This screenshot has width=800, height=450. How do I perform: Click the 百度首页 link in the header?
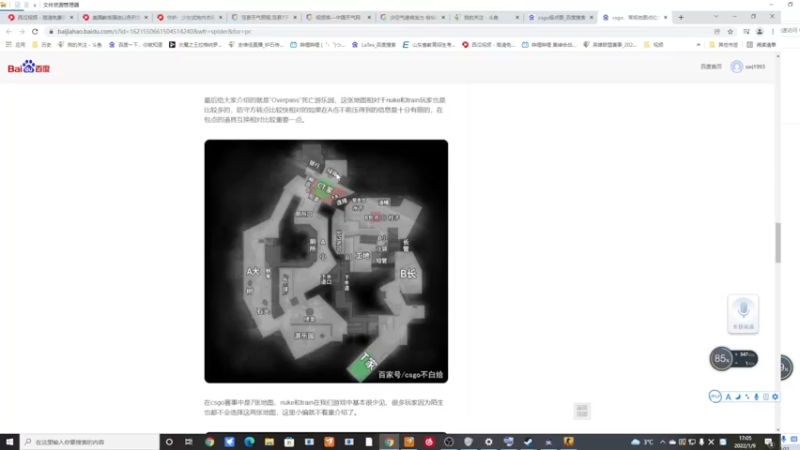[x=711, y=66]
